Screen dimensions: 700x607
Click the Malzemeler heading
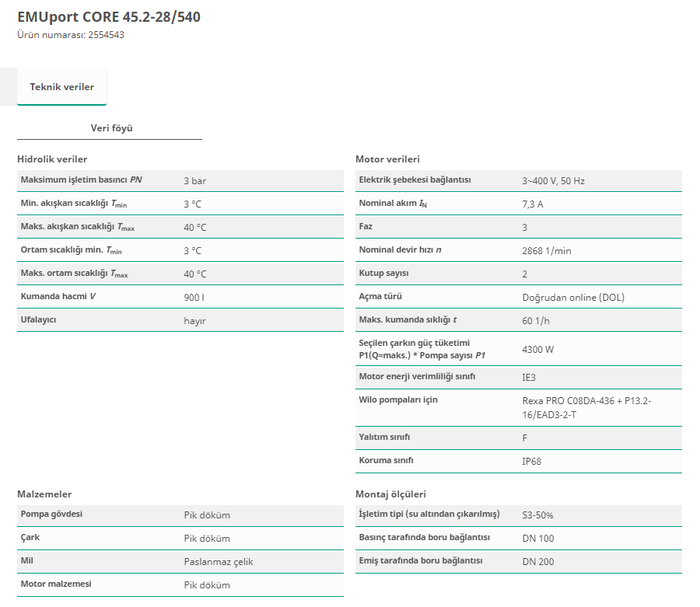coord(44,494)
